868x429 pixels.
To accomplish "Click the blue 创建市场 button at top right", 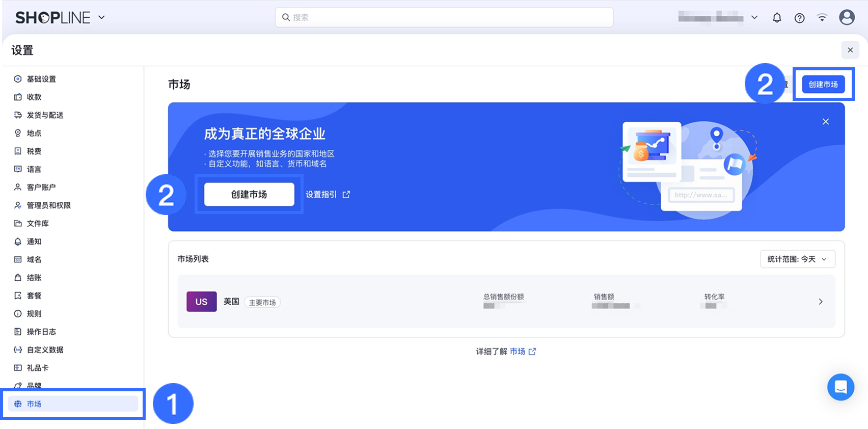I will click(x=823, y=85).
